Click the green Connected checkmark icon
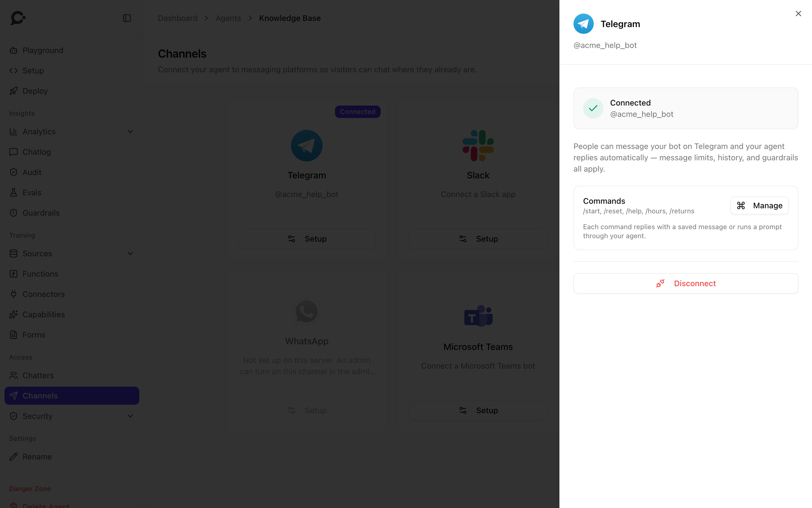This screenshot has width=812, height=508. [x=593, y=108]
